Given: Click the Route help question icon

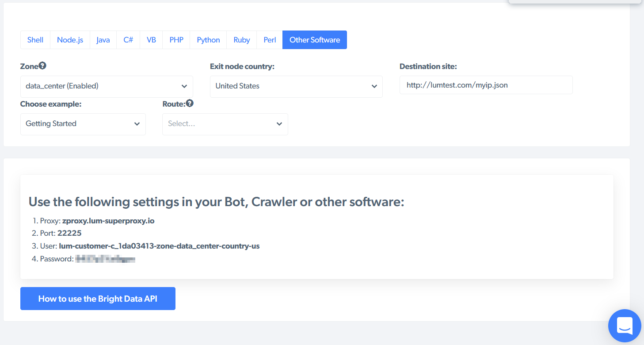Looking at the screenshot, I should (x=190, y=103).
